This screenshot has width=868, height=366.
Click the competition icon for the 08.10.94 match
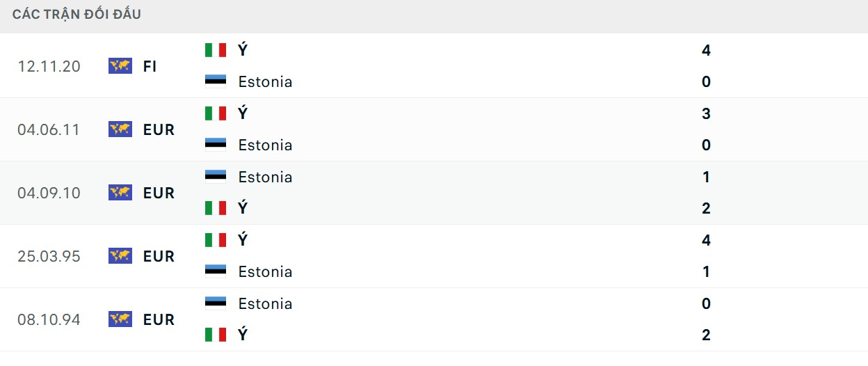(x=120, y=319)
